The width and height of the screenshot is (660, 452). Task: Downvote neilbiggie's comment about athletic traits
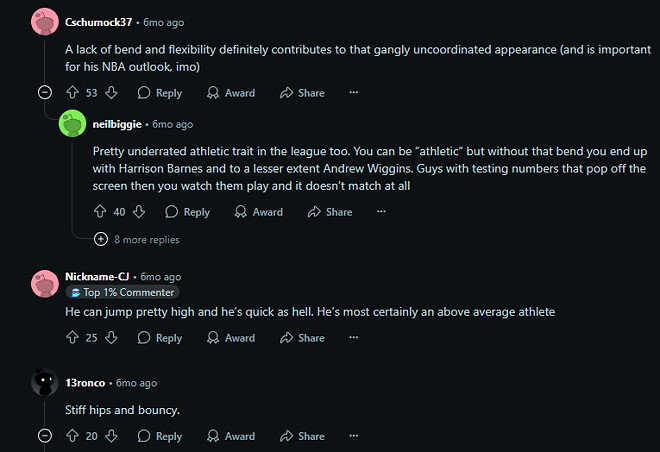[x=140, y=212]
